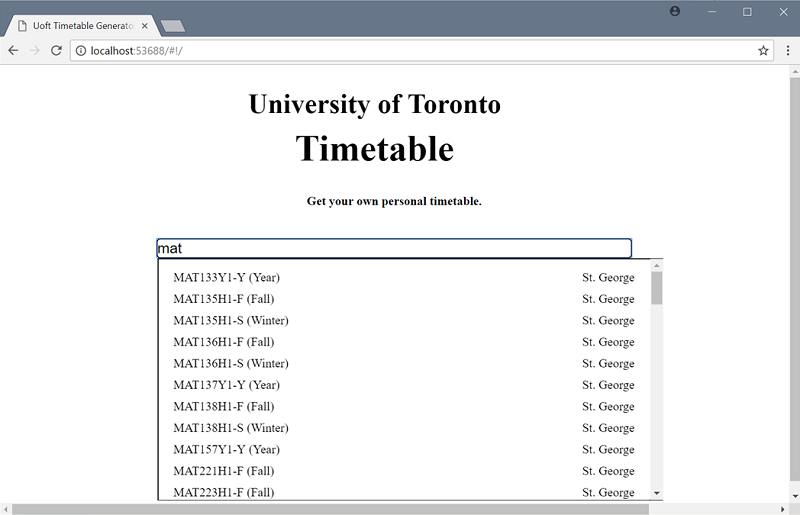Close the browser window
The image size is (800, 515).
click(x=784, y=12)
